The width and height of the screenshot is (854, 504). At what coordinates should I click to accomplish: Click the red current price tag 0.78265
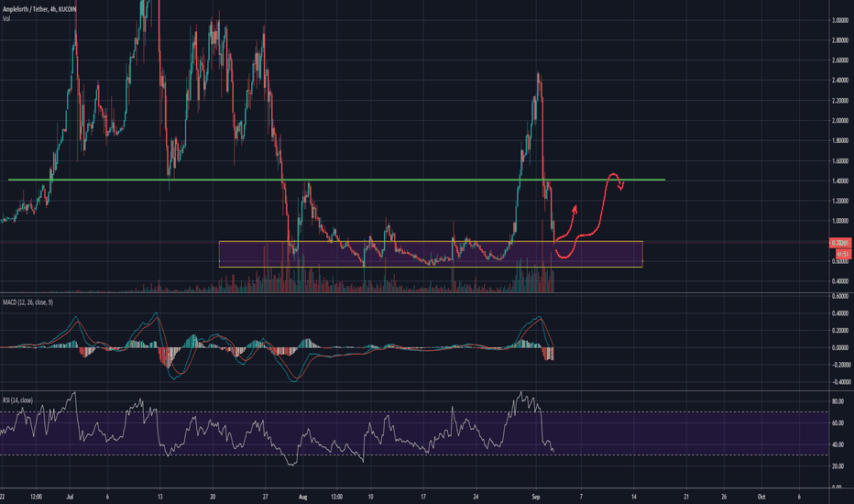(x=840, y=243)
